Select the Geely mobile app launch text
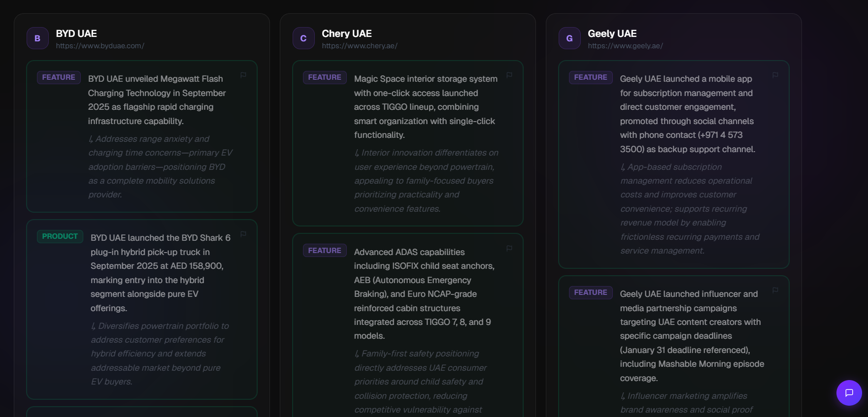 688,114
